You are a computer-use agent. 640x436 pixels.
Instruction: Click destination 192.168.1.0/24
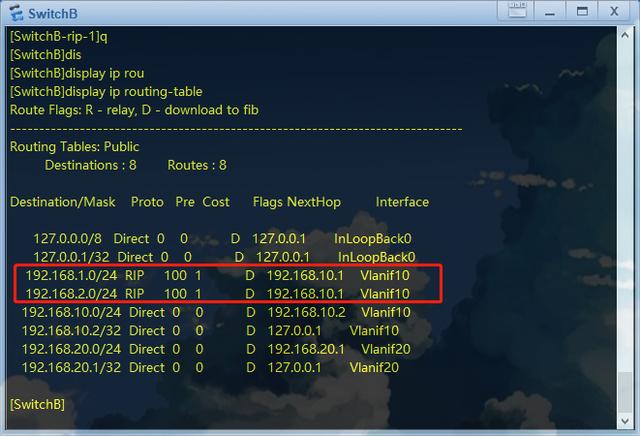pyautogui.click(x=71, y=276)
